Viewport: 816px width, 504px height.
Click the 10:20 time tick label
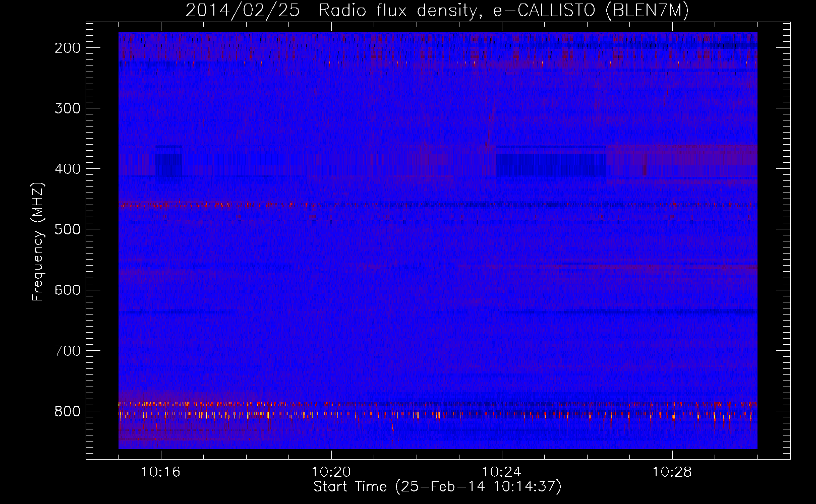[331, 472]
